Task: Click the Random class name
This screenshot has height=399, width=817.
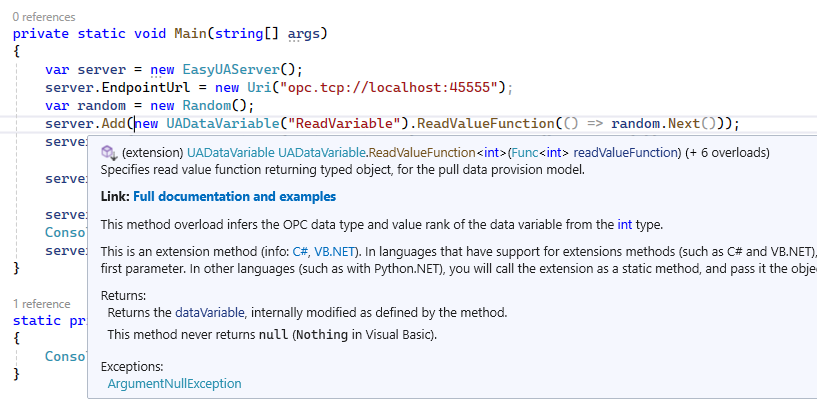Action: click(x=207, y=106)
